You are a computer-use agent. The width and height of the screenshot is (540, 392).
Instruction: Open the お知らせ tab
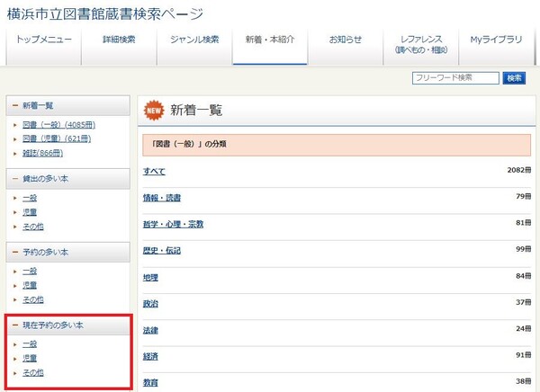pyautogui.click(x=345, y=40)
